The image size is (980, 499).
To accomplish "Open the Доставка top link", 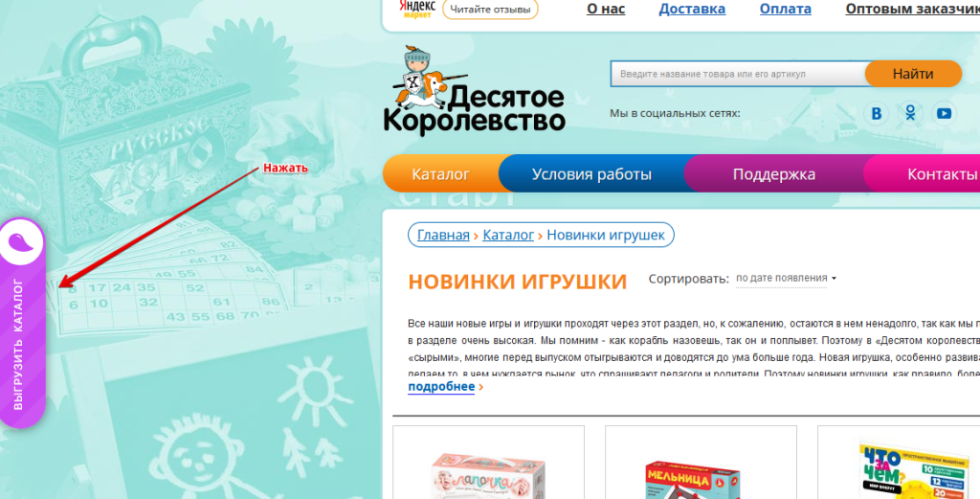I will (692, 9).
